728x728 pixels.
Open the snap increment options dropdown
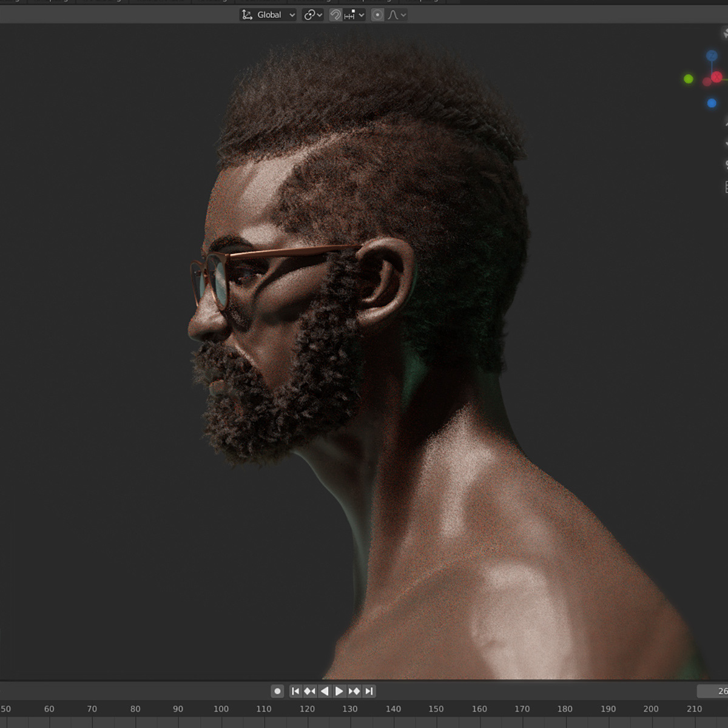tap(355, 15)
